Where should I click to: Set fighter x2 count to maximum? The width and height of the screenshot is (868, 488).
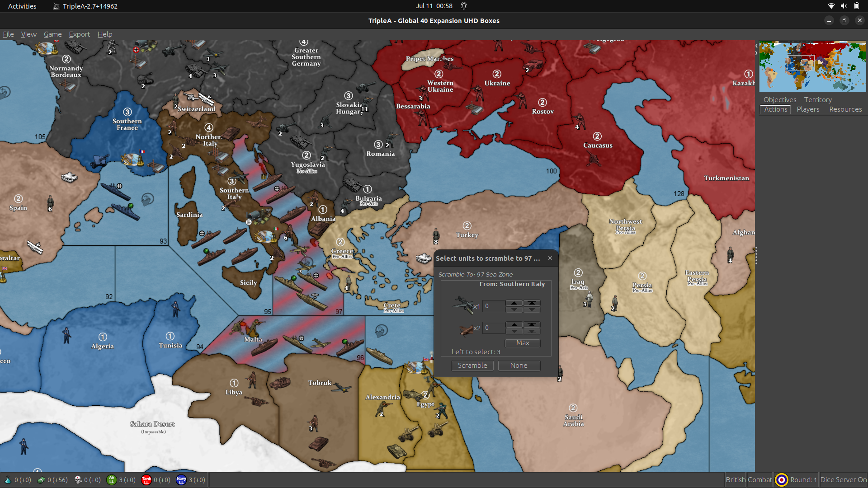pos(532,324)
